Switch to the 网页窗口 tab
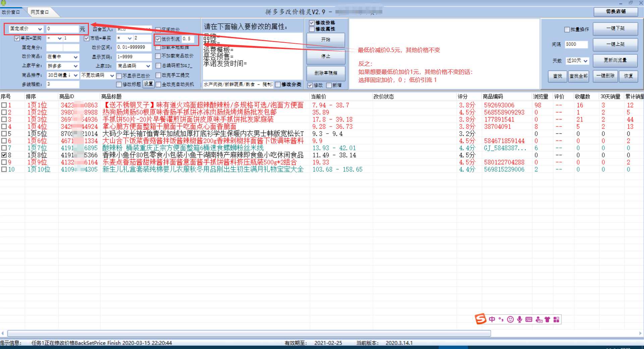Image resolution: width=644 pixels, height=349 pixels. click(x=40, y=12)
